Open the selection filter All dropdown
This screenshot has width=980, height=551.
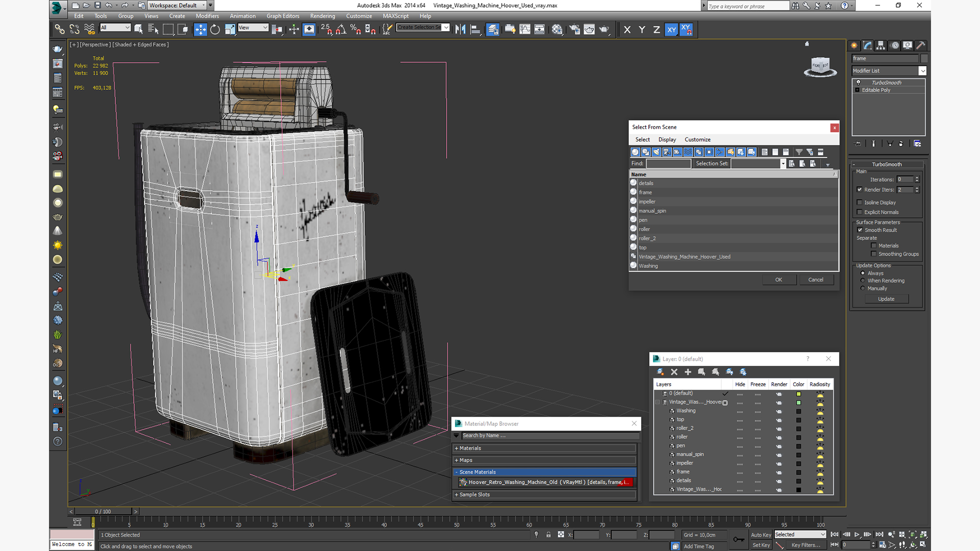tap(115, 28)
